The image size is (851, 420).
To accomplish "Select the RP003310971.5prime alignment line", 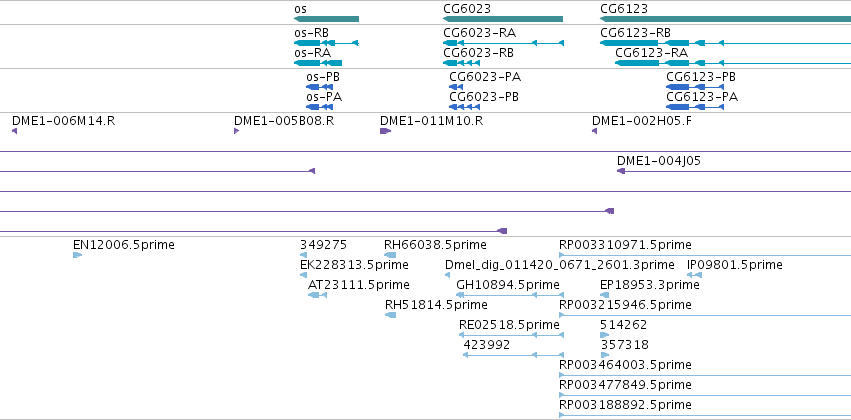I will (705, 255).
